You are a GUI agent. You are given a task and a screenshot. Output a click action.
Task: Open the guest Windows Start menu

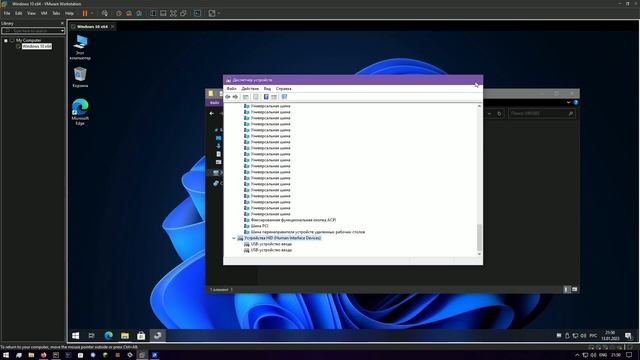76,336
